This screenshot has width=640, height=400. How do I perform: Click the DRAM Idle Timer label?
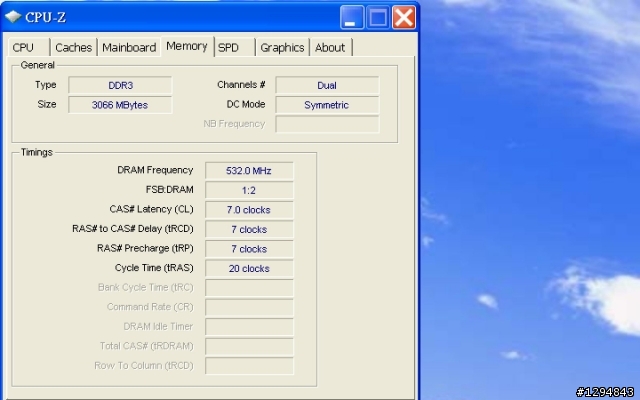[158, 327]
